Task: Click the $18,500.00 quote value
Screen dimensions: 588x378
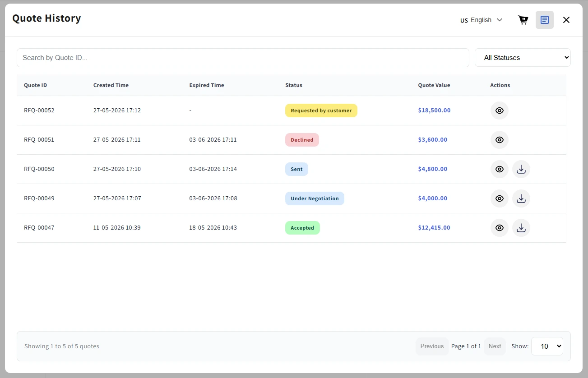Action: [434, 111]
